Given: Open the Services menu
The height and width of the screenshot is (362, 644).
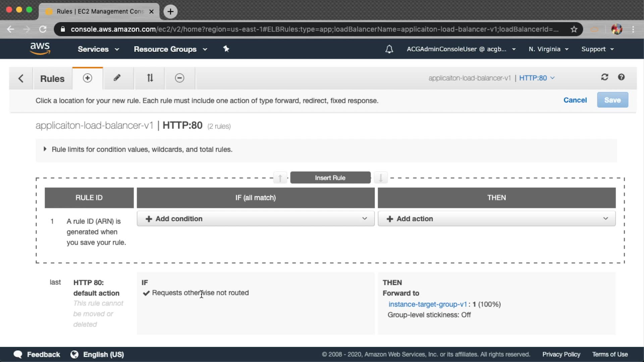Looking at the screenshot, I should (98, 49).
